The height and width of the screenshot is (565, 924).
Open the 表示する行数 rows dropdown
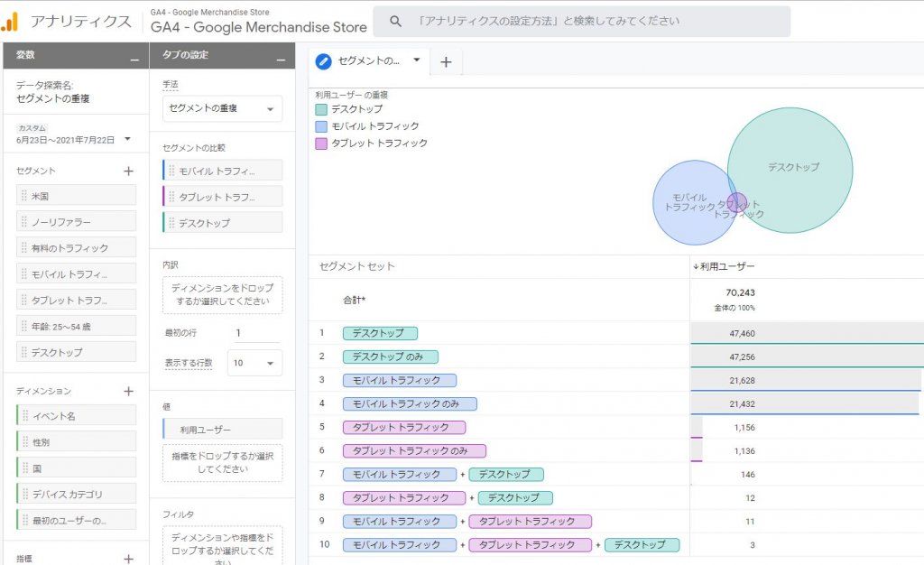[x=254, y=363]
